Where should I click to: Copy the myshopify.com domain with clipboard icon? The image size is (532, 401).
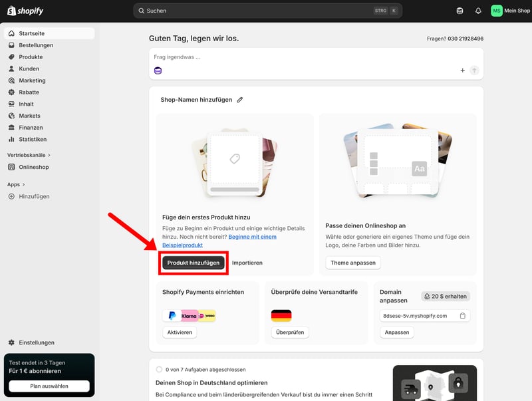(463, 316)
